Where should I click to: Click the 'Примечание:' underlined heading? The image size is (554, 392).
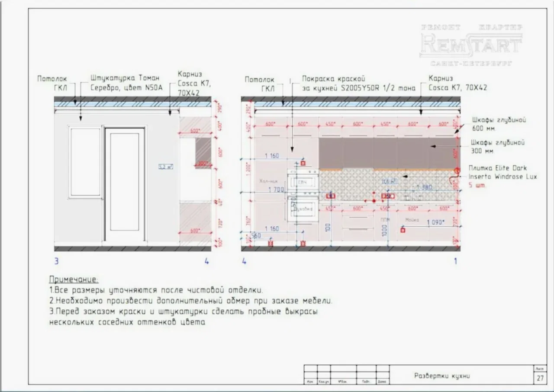74,280
